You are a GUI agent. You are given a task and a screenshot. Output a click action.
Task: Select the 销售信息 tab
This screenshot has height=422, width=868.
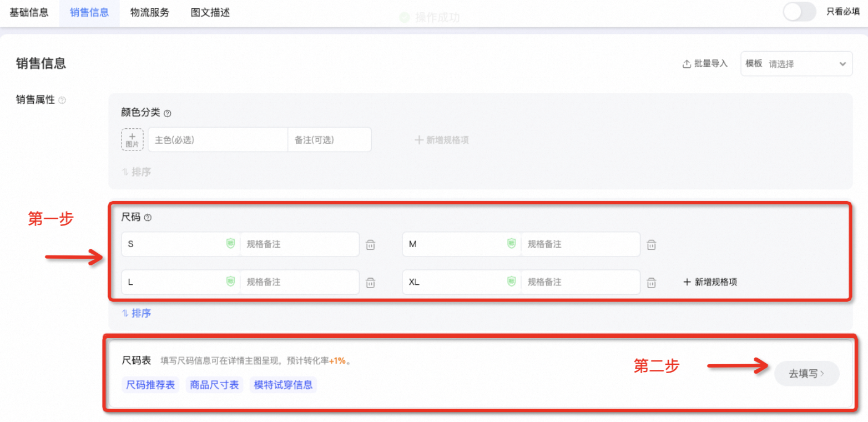89,12
